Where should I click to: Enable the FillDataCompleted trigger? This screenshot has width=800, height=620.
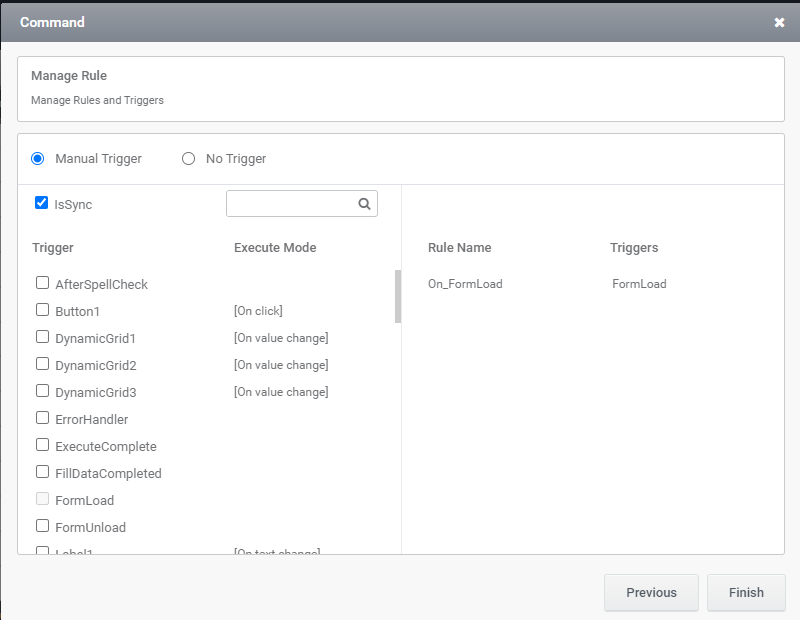click(x=43, y=472)
